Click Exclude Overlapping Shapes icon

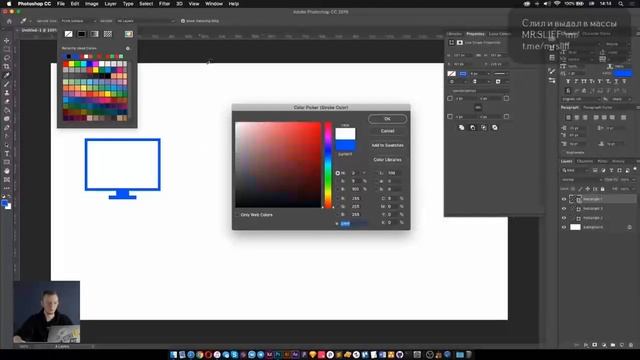pos(495,127)
